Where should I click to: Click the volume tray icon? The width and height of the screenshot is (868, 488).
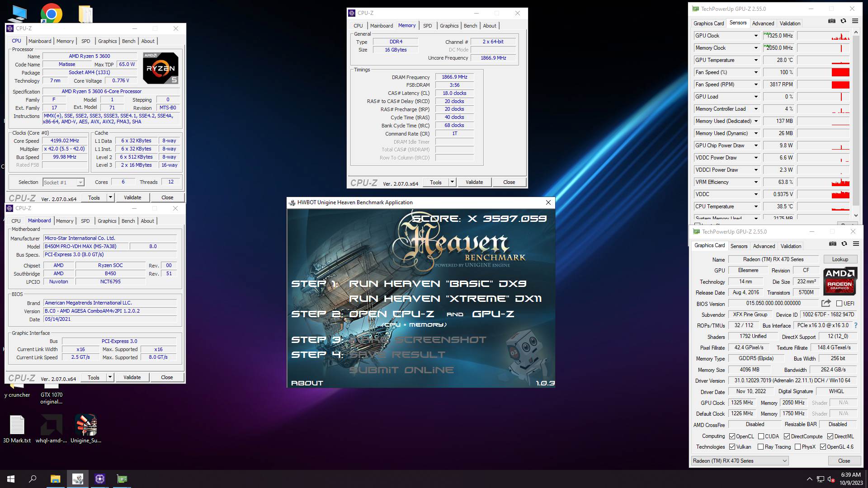tap(831, 479)
